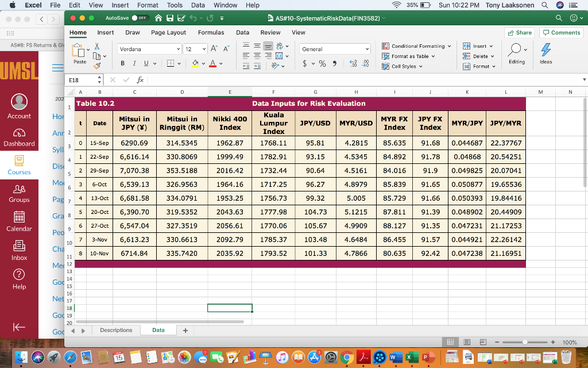Expand the fill color dropdown arrow
Image resolution: width=588 pixels, height=368 pixels.
pyautogui.click(x=203, y=64)
